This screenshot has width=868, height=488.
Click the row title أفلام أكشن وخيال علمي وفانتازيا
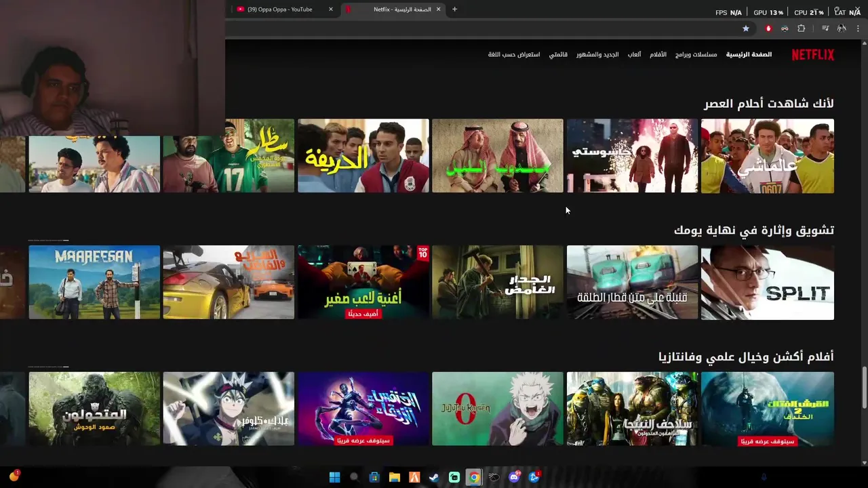point(746,357)
